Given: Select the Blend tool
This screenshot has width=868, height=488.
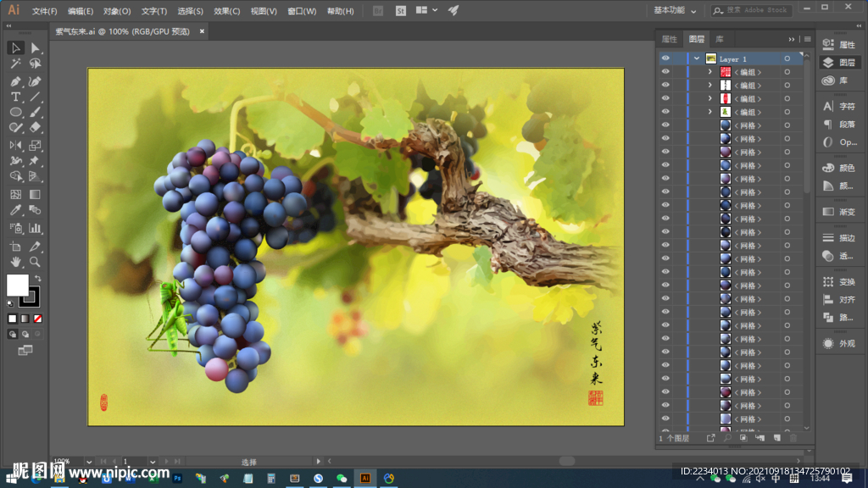Looking at the screenshot, I should [35, 210].
